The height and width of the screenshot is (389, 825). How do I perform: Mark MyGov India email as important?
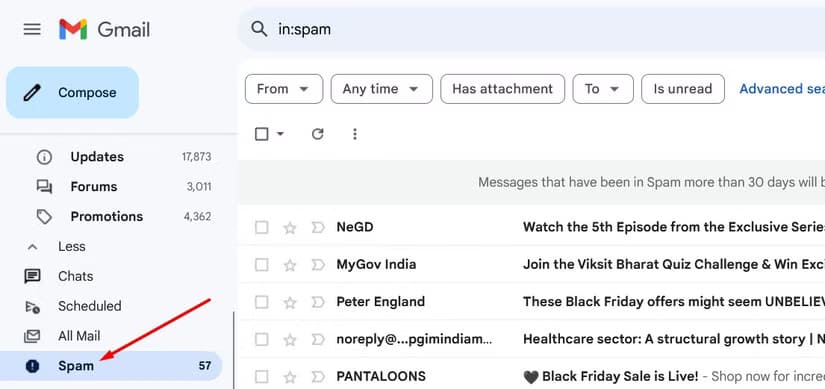click(318, 265)
